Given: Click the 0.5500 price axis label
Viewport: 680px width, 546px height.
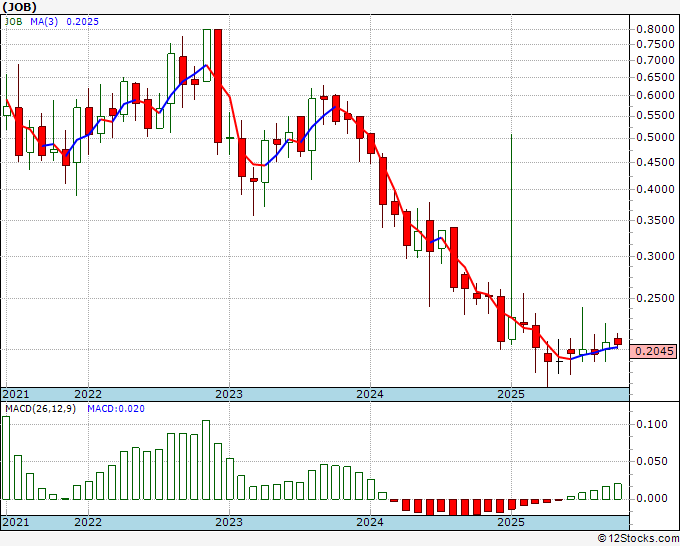Looking at the screenshot, I should tap(655, 115).
